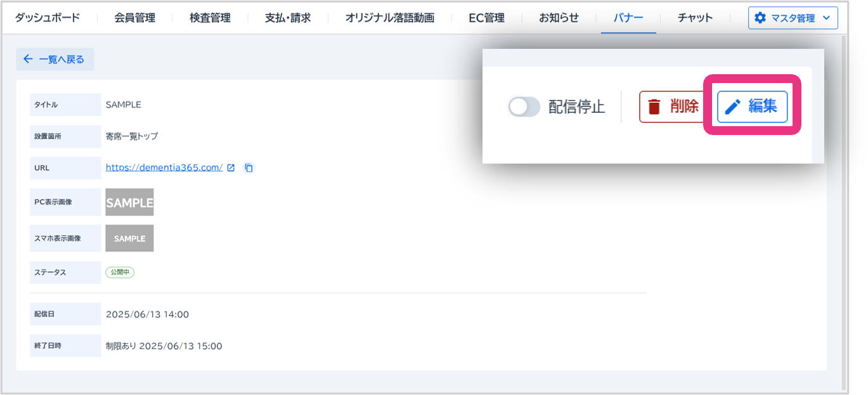Click the スマホ表示画像 SAMPLE thumbnail
The image size is (868, 395).
(129, 238)
